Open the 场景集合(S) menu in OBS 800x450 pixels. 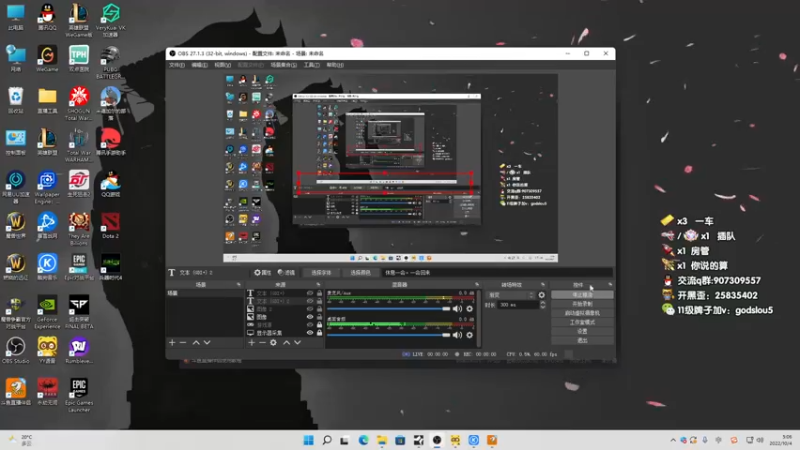[283, 65]
